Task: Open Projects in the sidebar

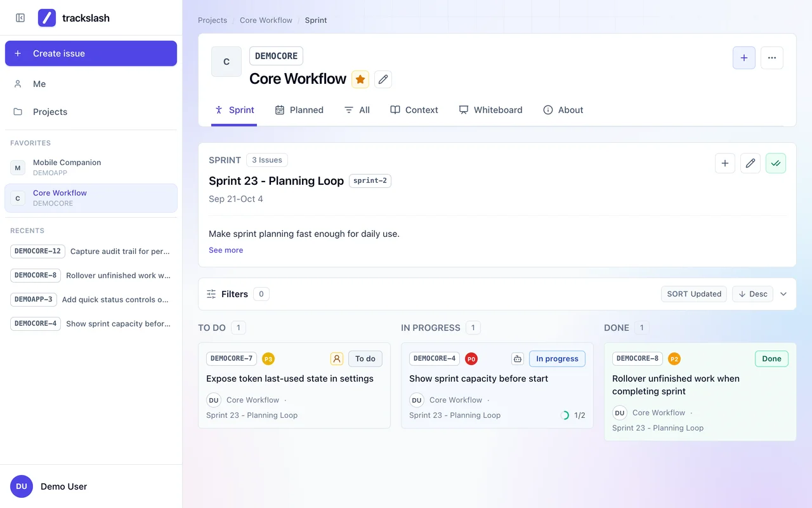Action: coord(91,112)
